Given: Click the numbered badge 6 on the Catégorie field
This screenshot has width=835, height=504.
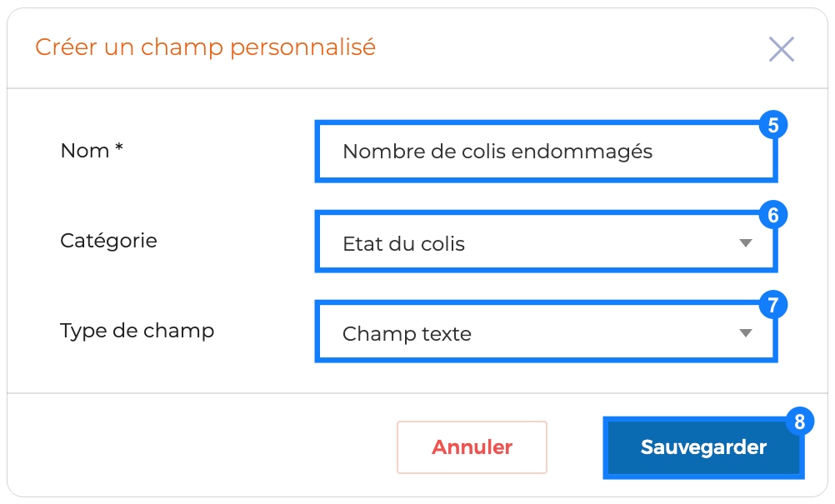Looking at the screenshot, I should 773,215.
